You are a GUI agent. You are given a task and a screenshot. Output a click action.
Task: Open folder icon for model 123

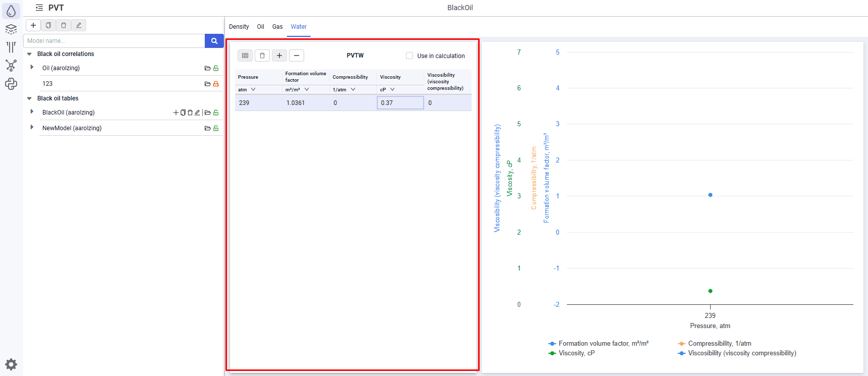pyautogui.click(x=207, y=84)
